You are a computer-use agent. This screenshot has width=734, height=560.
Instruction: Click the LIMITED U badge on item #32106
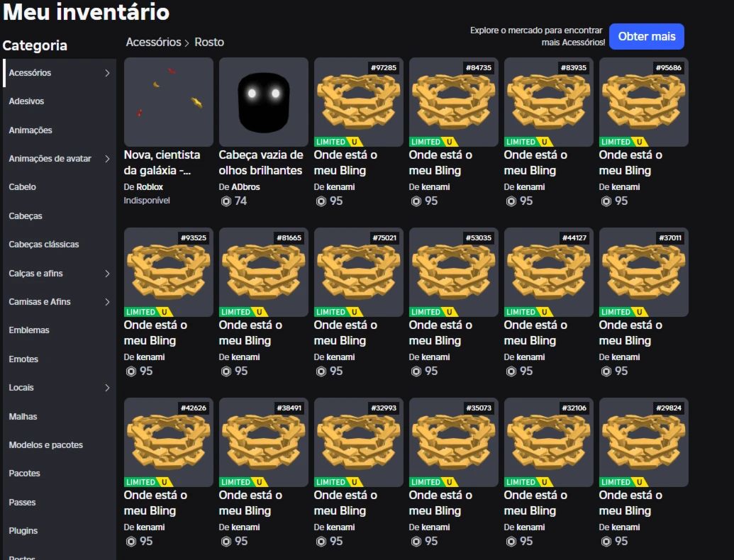click(528, 482)
